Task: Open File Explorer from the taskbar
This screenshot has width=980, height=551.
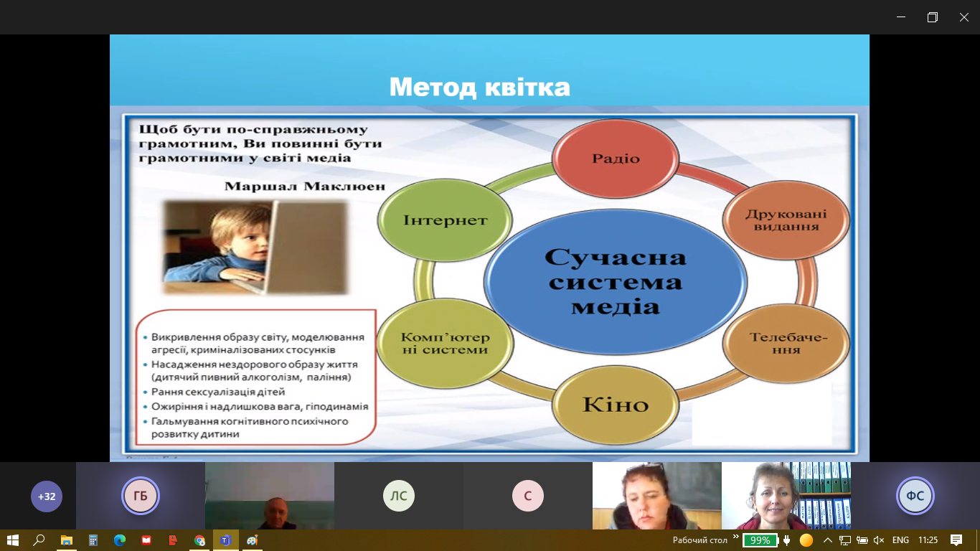Action: click(66, 540)
